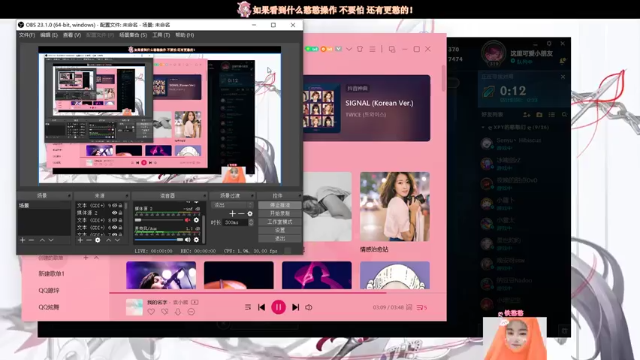Adjust the 麦克风/Aux volume slider

click(x=159, y=240)
